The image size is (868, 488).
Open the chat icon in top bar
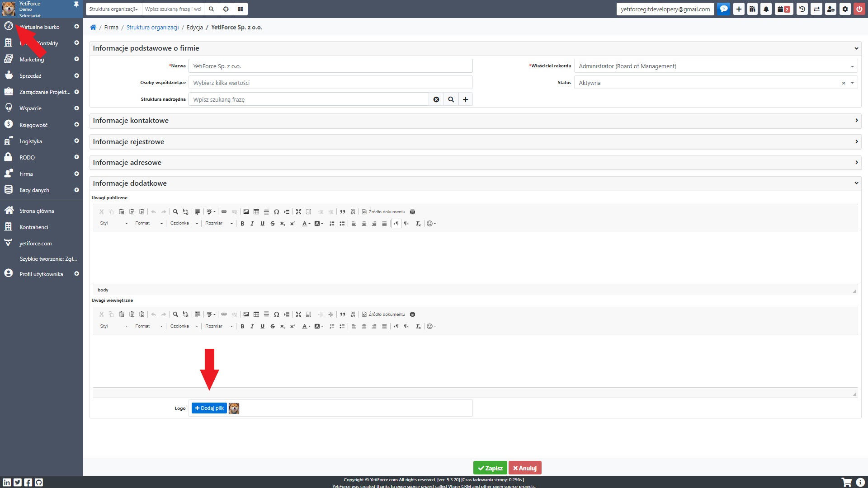(724, 9)
